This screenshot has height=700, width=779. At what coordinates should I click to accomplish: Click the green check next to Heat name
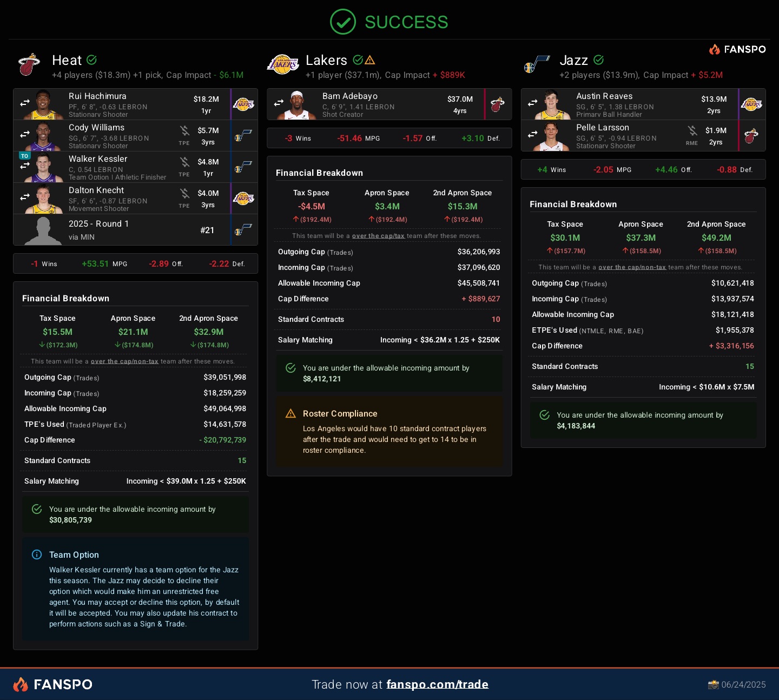(x=91, y=60)
